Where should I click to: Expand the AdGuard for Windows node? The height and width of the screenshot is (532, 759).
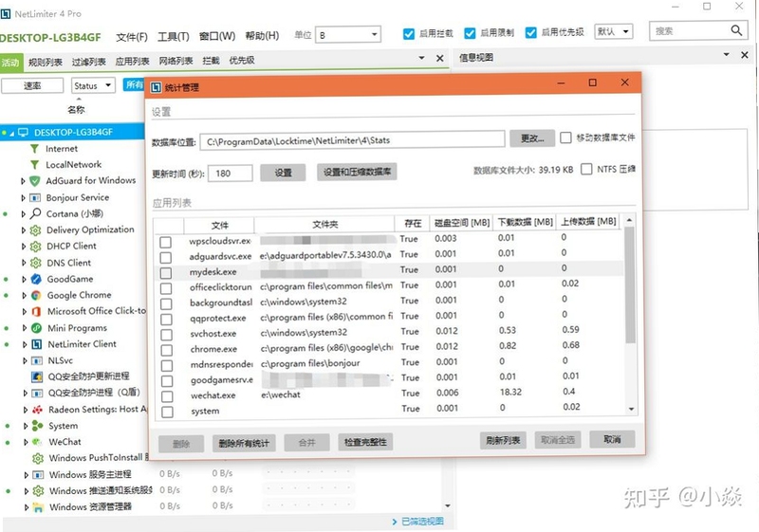click(23, 181)
